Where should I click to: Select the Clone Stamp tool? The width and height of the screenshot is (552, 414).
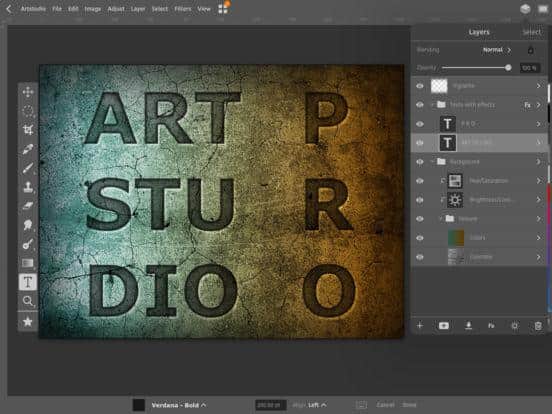(x=28, y=187)
